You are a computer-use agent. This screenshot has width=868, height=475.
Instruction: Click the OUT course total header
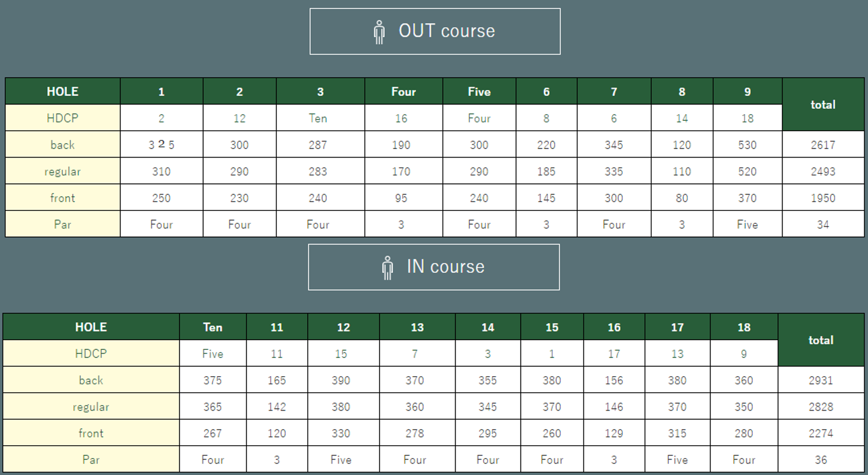[823, 104]
